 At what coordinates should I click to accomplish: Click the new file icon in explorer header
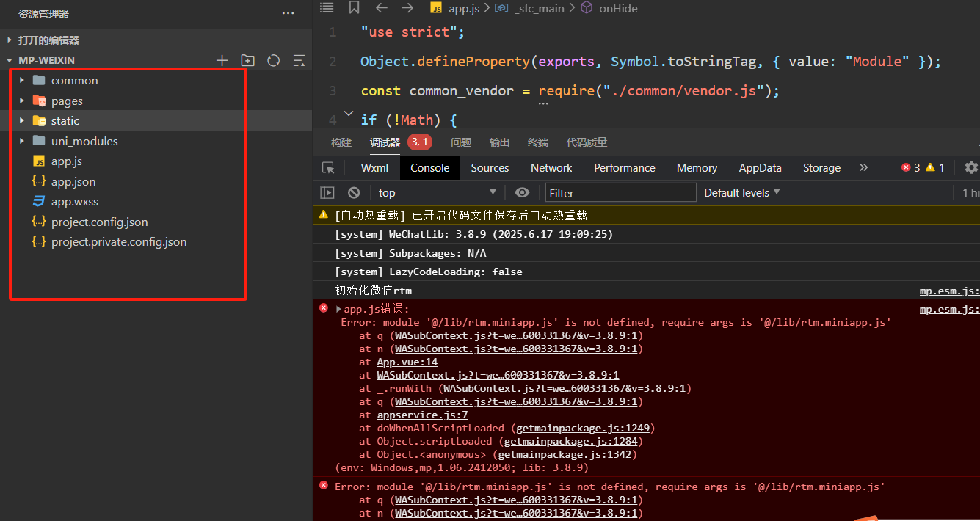(x=222, y=60)
